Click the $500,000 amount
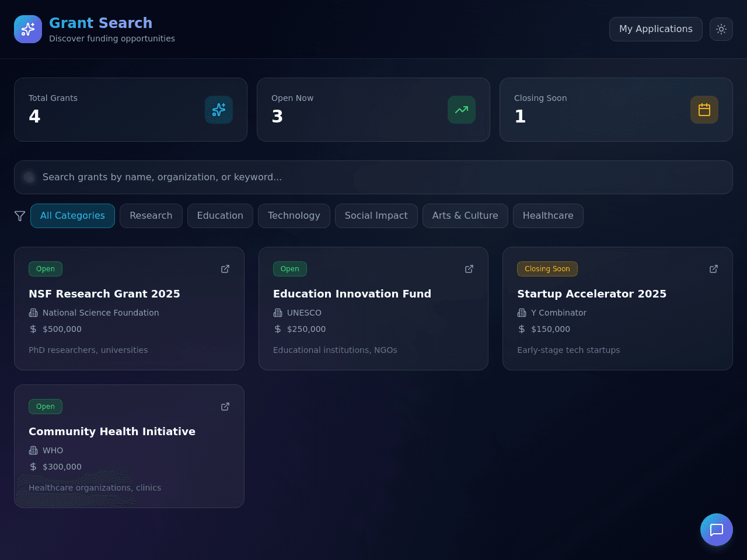The image size is (747, 560). 62,329
